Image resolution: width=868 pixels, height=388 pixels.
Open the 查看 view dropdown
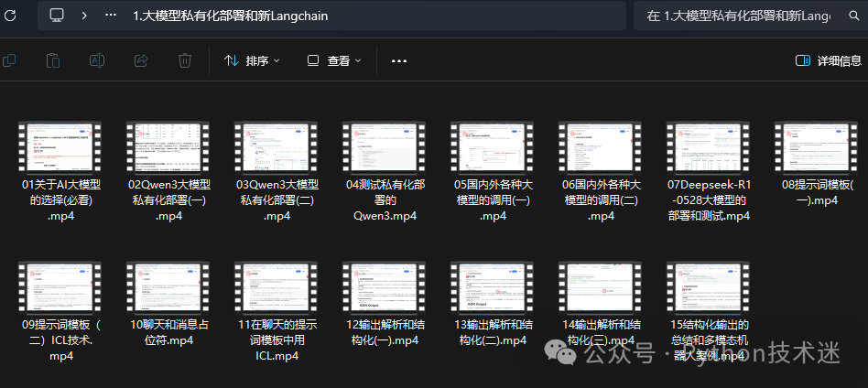click(334, 60)
